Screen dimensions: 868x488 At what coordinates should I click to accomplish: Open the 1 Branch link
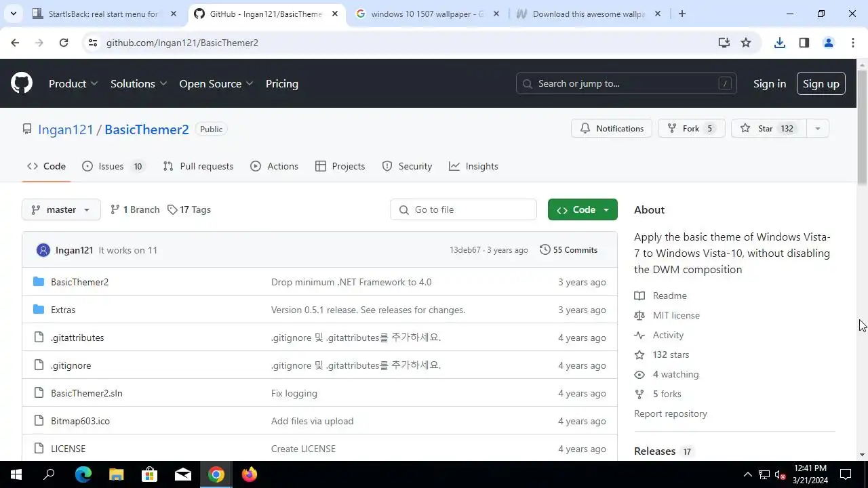tap(135, 209)
